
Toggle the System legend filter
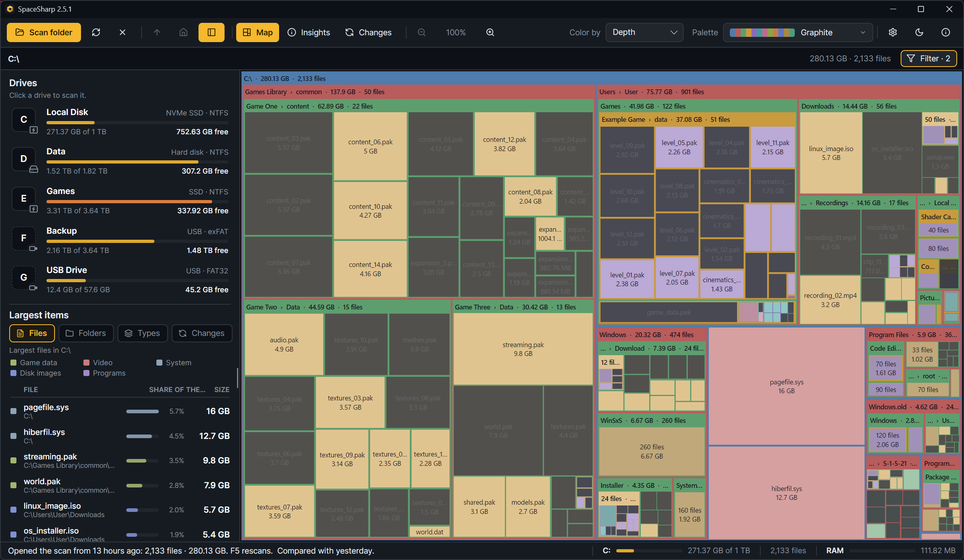tap(174, 363)
